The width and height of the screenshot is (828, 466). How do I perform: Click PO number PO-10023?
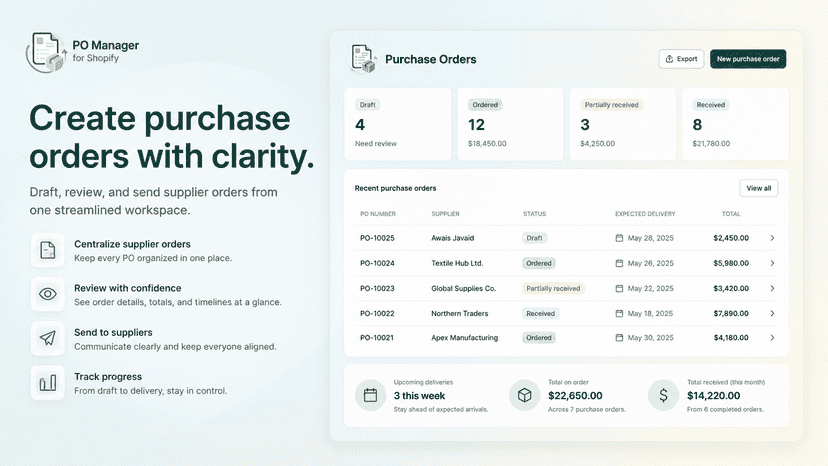click(377, 288)
